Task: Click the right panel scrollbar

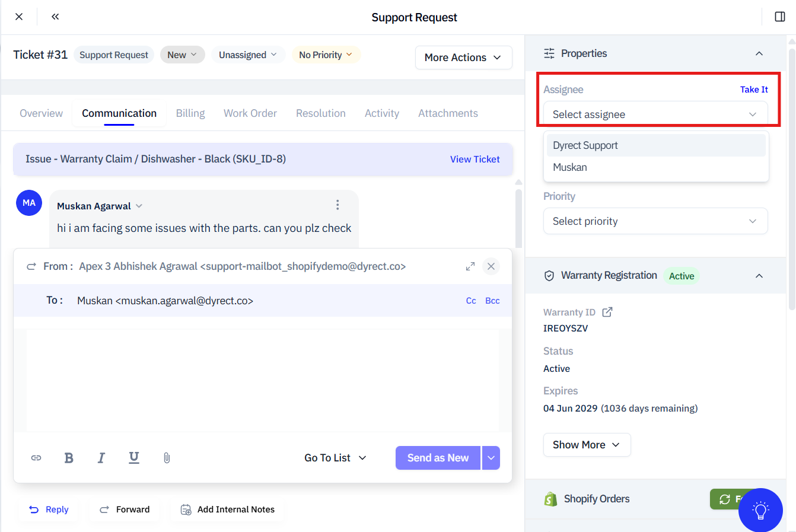Action: [x=791, y=178]
